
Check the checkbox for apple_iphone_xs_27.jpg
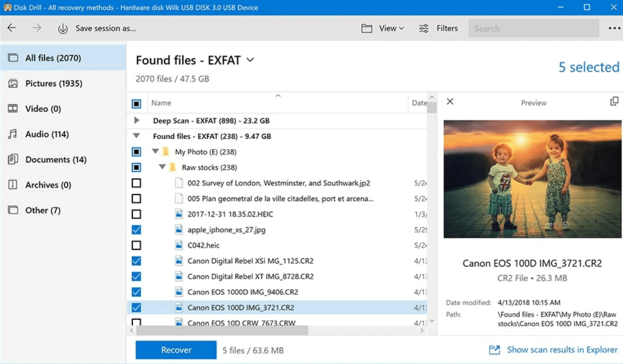point(136,230)
